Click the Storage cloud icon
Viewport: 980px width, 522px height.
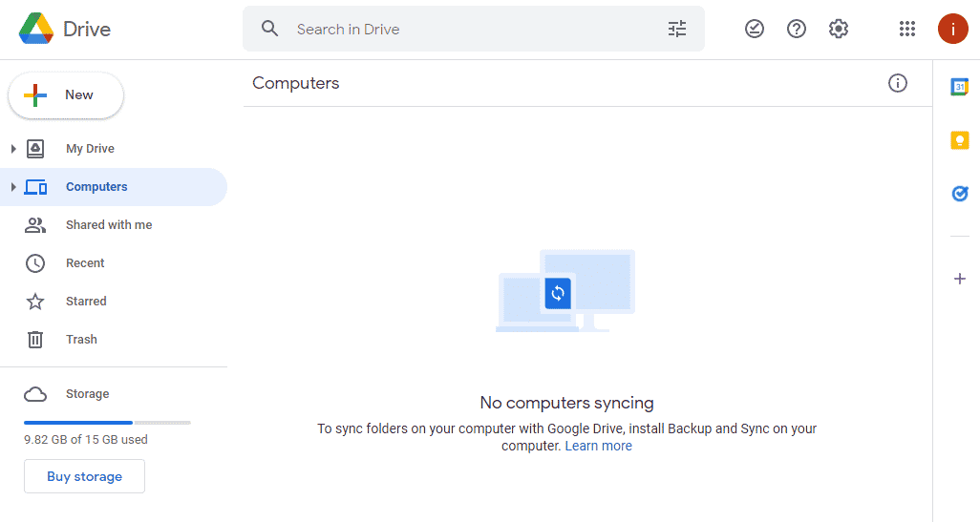coord(35,394)
